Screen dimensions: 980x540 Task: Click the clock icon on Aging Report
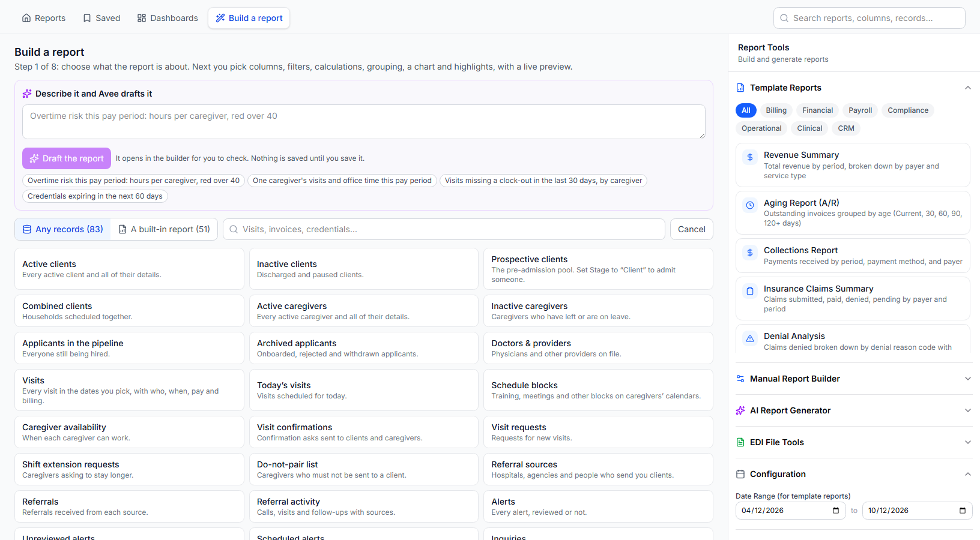pos(750,205)
